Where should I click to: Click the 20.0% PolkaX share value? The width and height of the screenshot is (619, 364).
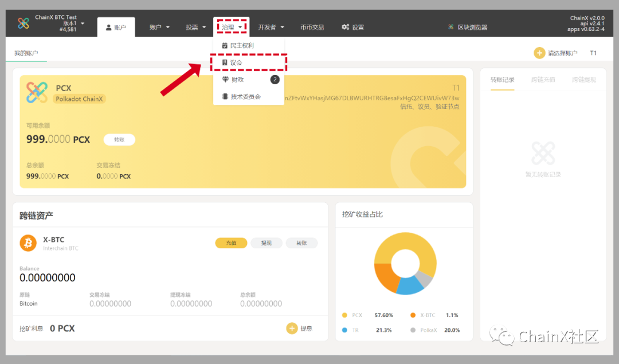452,330
